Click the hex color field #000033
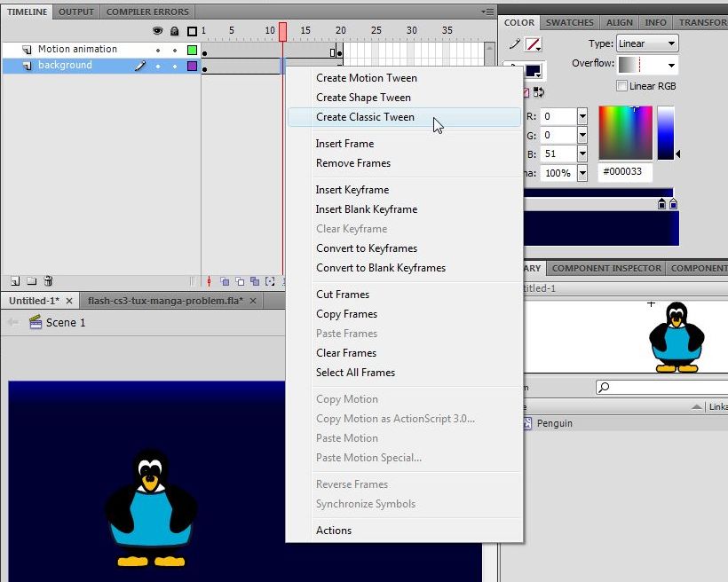728x582 pixels. (625, 172)
